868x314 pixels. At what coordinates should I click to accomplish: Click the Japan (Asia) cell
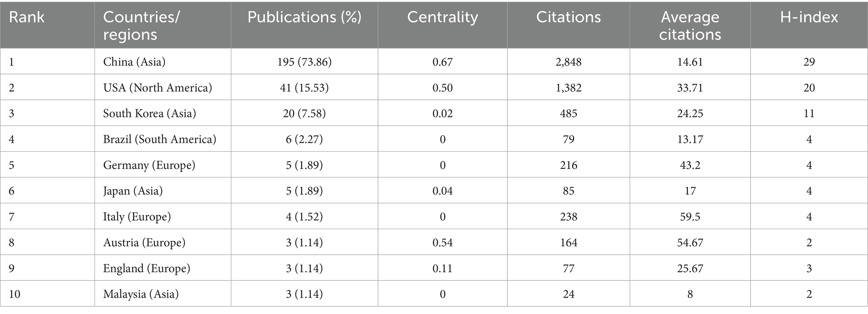tap(133, 191)
